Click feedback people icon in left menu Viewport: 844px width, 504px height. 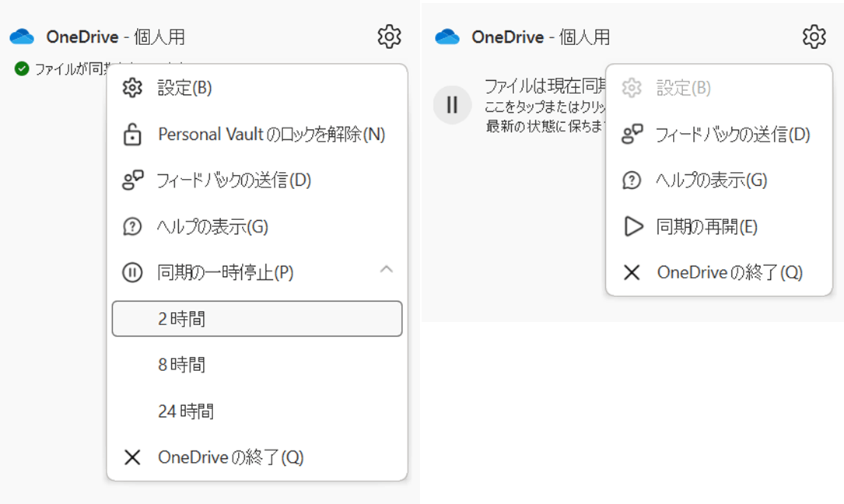tap(133, 180)
